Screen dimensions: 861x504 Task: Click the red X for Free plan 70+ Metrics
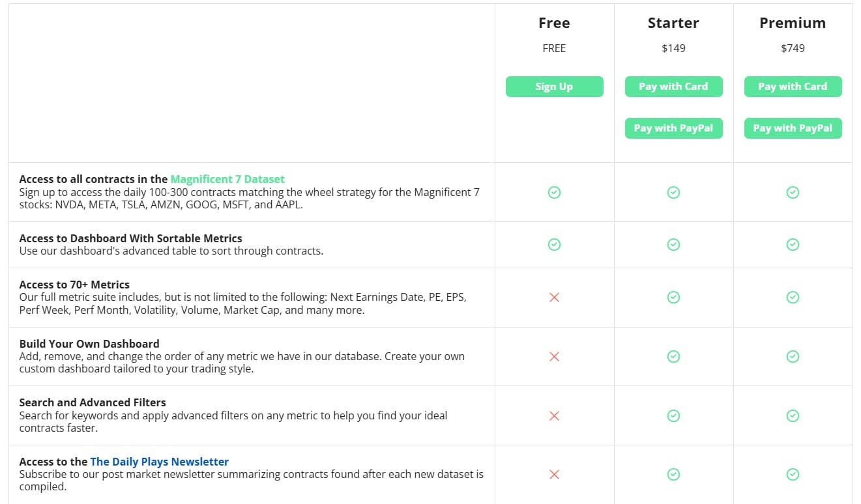[554, 297]
